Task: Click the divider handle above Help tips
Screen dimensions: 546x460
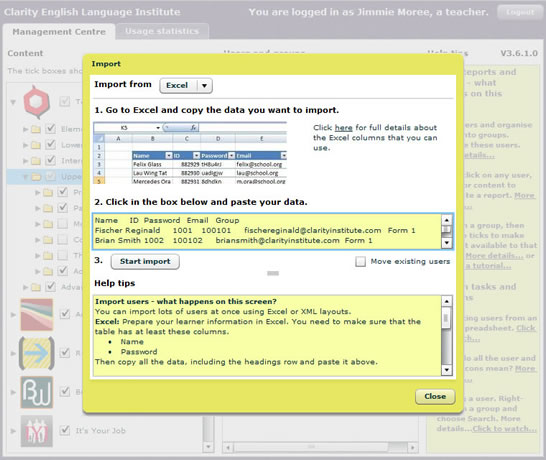Action: 273,273
